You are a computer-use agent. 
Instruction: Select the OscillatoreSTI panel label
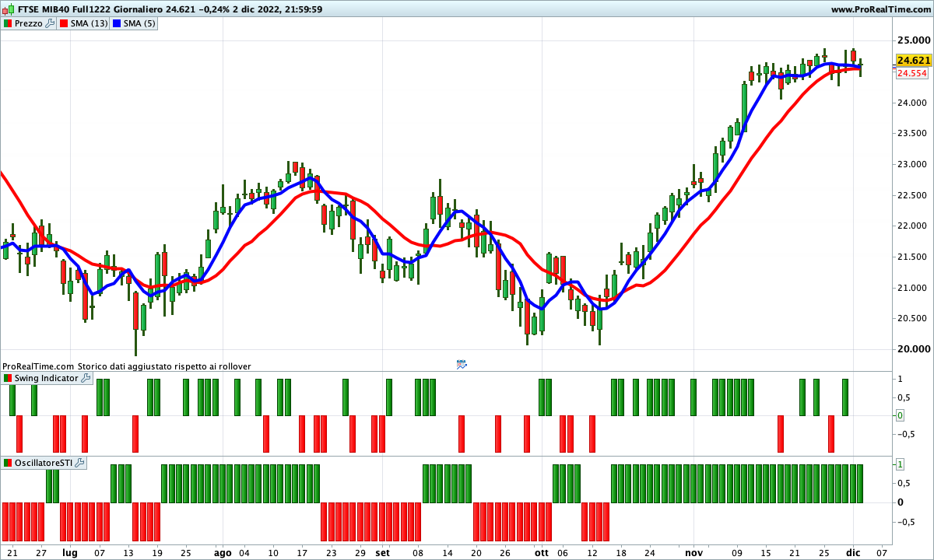(x=44, y=463)
